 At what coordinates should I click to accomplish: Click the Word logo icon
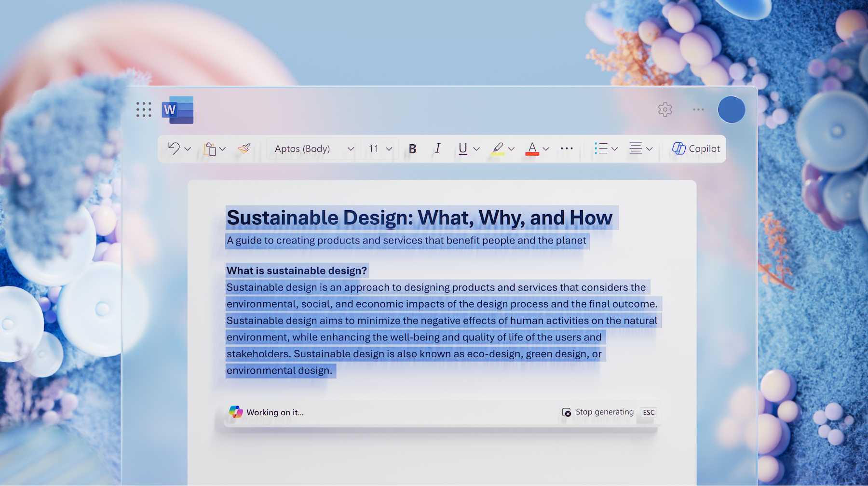point(178,110)
